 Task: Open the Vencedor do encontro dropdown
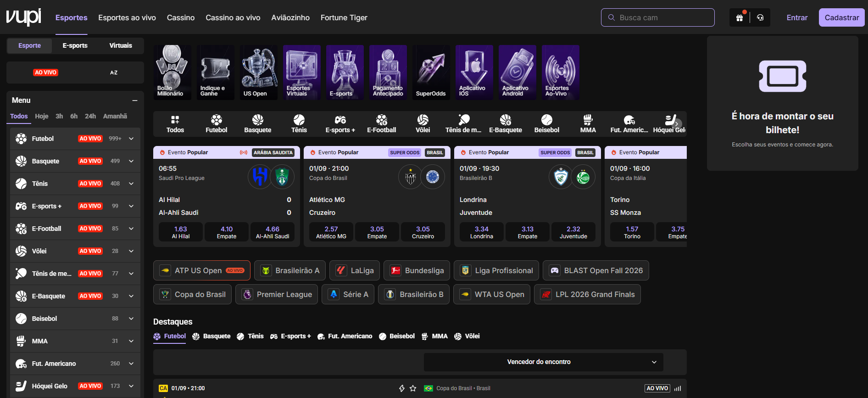[x=544, y=362]
